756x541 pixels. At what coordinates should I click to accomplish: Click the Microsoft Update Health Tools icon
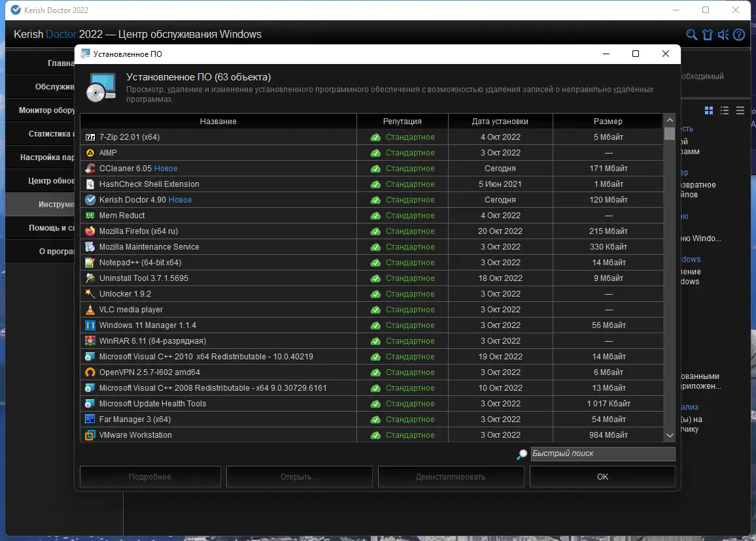[x=90, y=404]
